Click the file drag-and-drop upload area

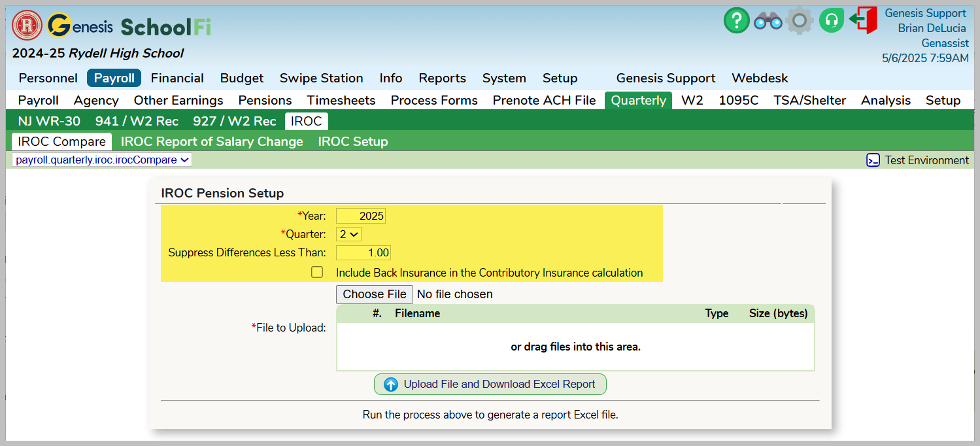click(575, 347)
